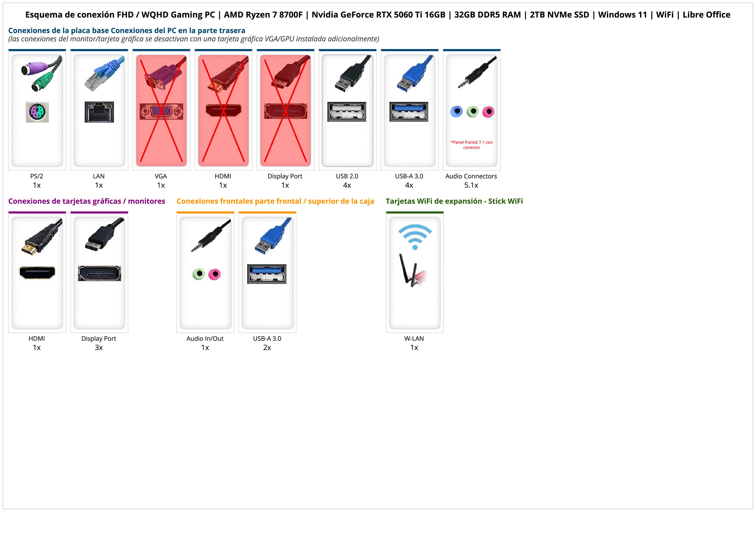This screenshot has height=534, width=756.
Task: Select the "W-LAN" label under WiFi image
Action: pos(414,338)
